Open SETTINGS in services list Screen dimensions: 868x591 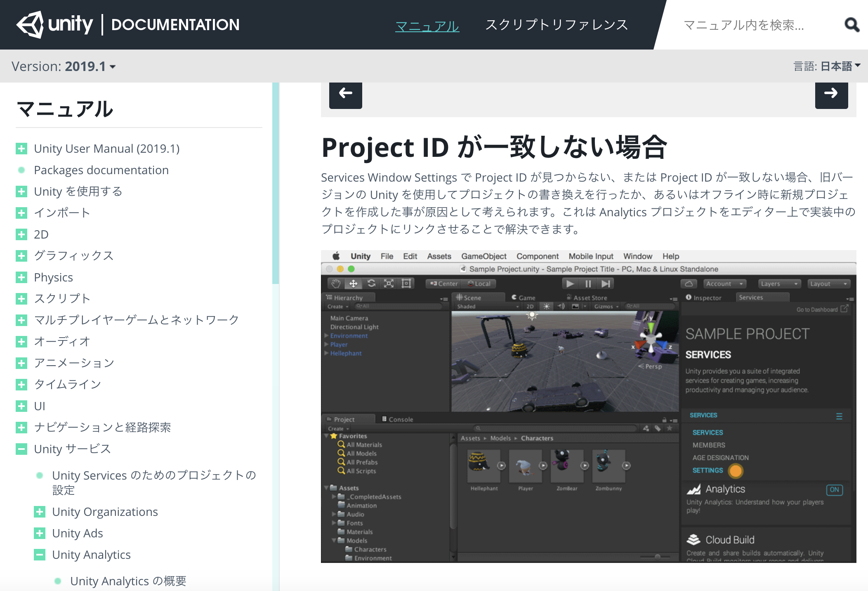tap(708, 470)
